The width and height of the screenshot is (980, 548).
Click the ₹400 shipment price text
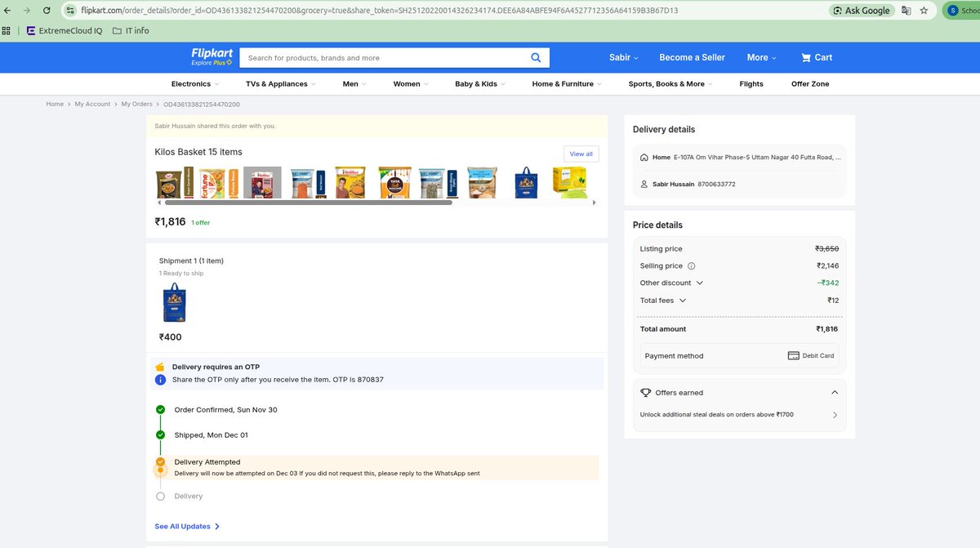coord(171,337)
